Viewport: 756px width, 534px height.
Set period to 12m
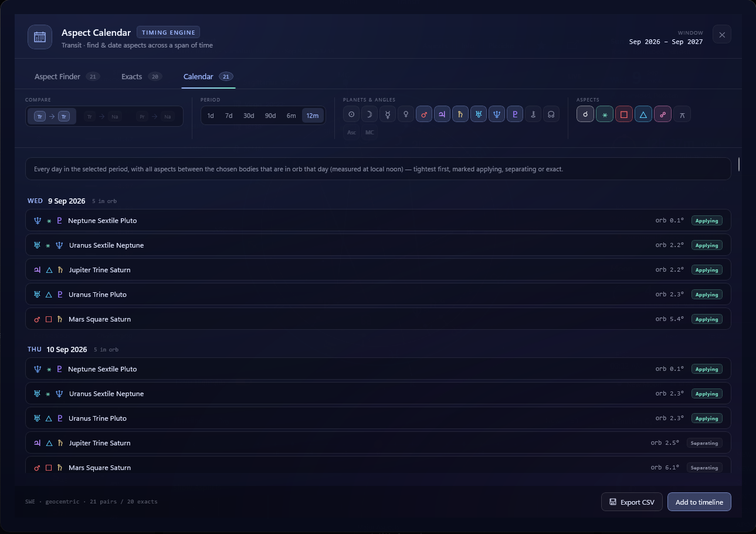click(313, 116)
